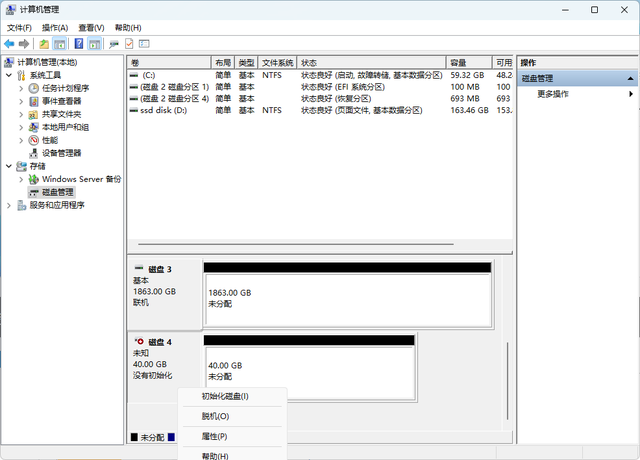The height and width of the screenshot is (460, 640).
Task: Click the Performance monitor icon
Action: [33, 140]
